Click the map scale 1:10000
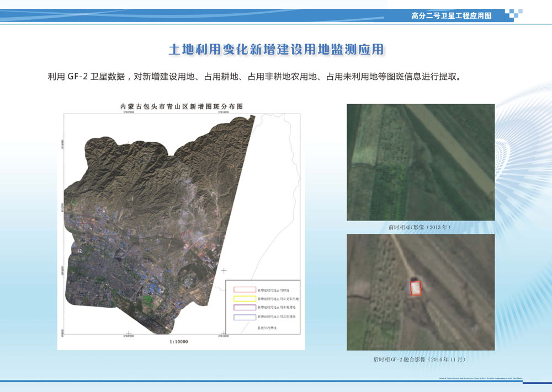 (x=179, y=342)
